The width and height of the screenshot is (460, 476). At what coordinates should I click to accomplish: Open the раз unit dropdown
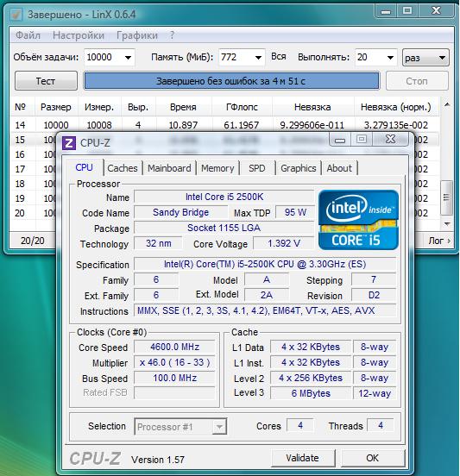click(425, 58)
